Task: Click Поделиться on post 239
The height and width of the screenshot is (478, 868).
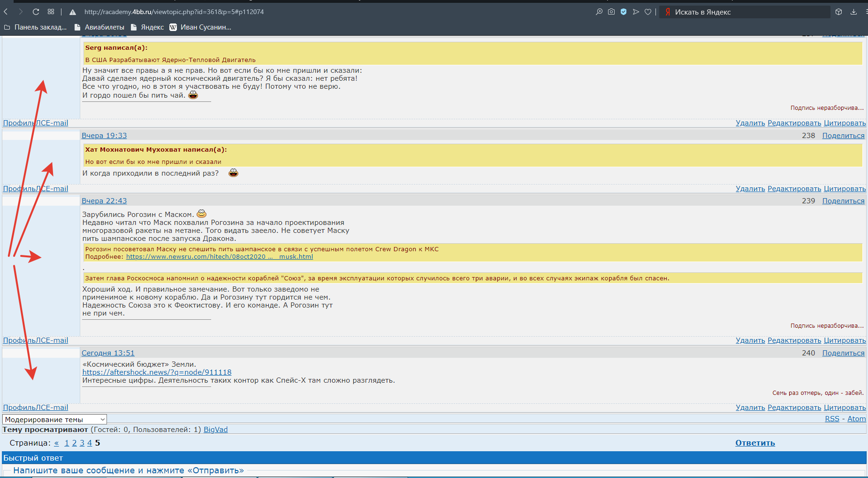Action: [x=843, y=201]
